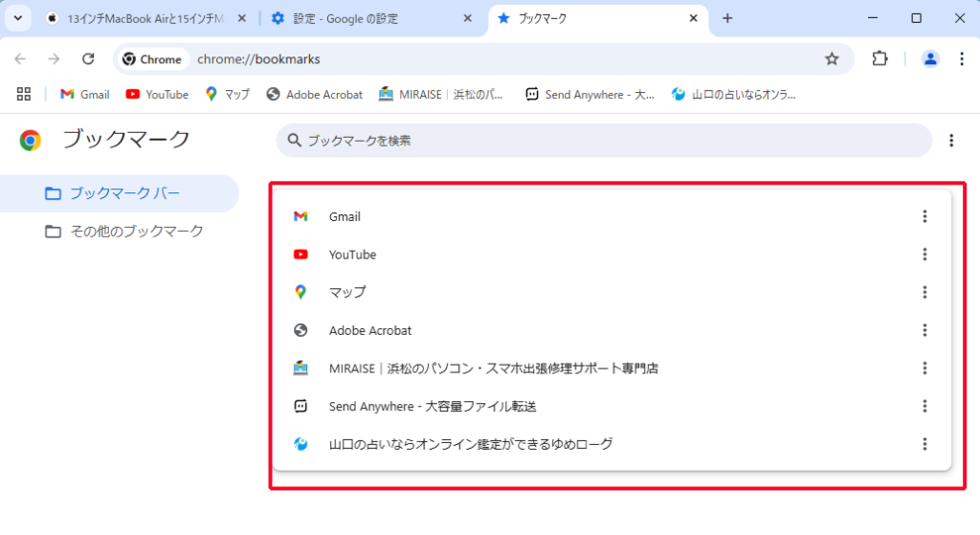Click the マップ pin favicon in list

[x=301, y=292]
